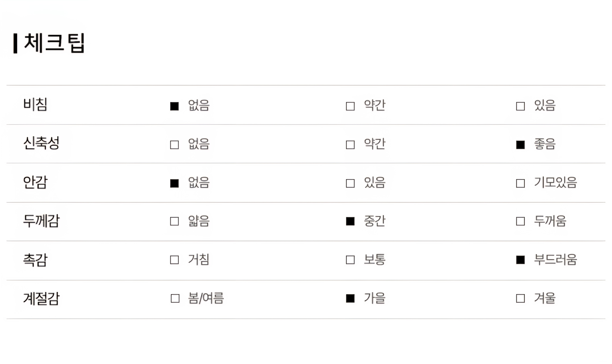
Task: Check 있음 checkbox for 안감
Action: coord(350,183)
